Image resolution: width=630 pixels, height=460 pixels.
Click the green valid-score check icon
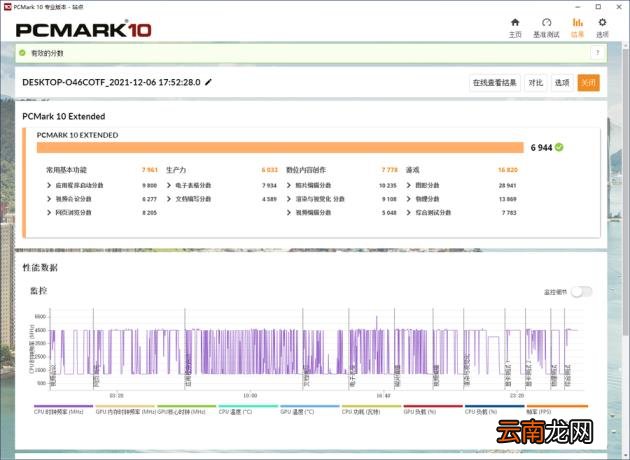tap(22, 53)
